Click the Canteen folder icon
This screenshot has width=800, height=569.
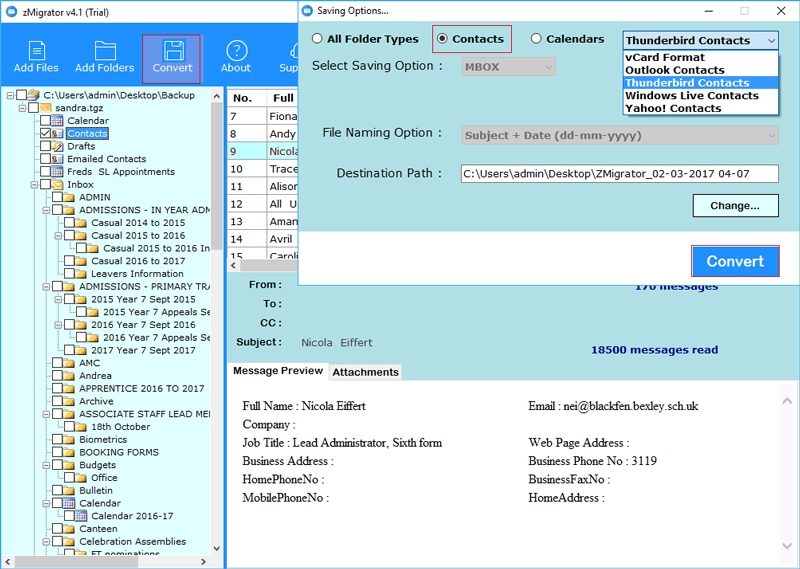(69, 529)
